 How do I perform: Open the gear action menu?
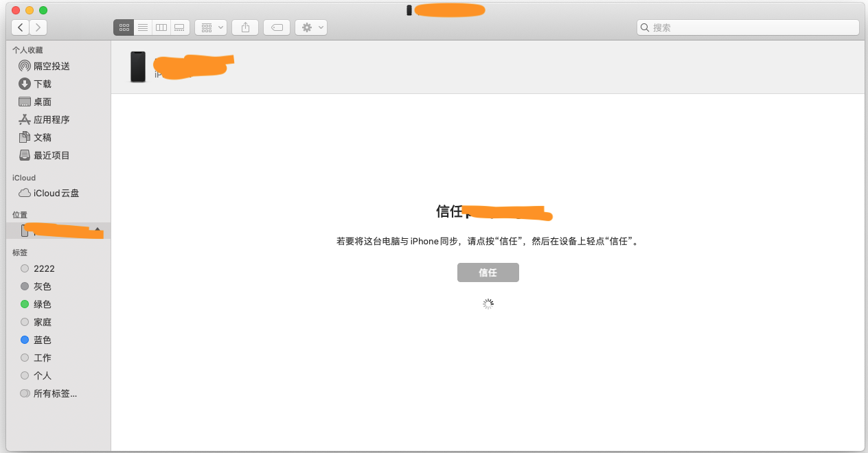tap(310, 27)
